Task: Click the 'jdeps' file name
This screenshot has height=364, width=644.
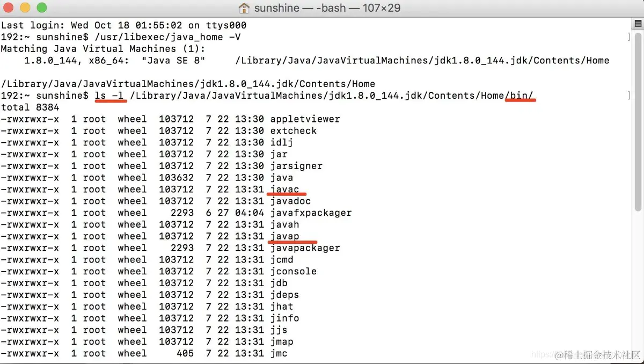Action: click(284, 295)
